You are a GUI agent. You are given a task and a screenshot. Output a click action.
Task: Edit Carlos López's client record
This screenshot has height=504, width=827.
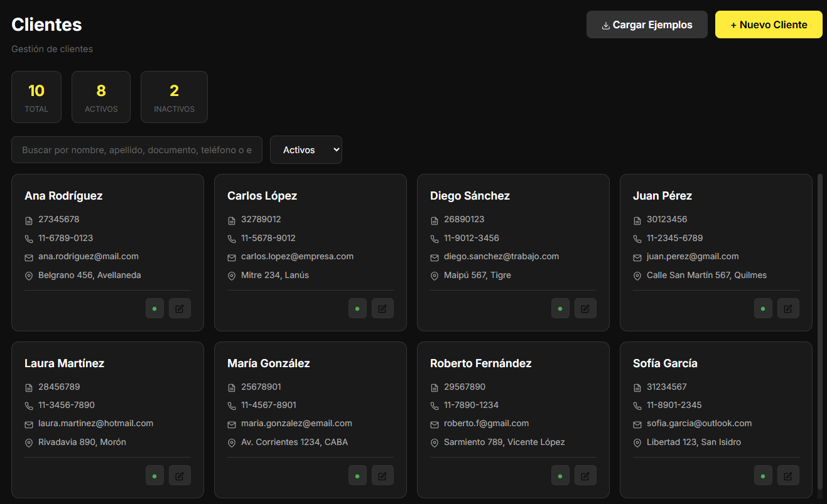point(382,308)
